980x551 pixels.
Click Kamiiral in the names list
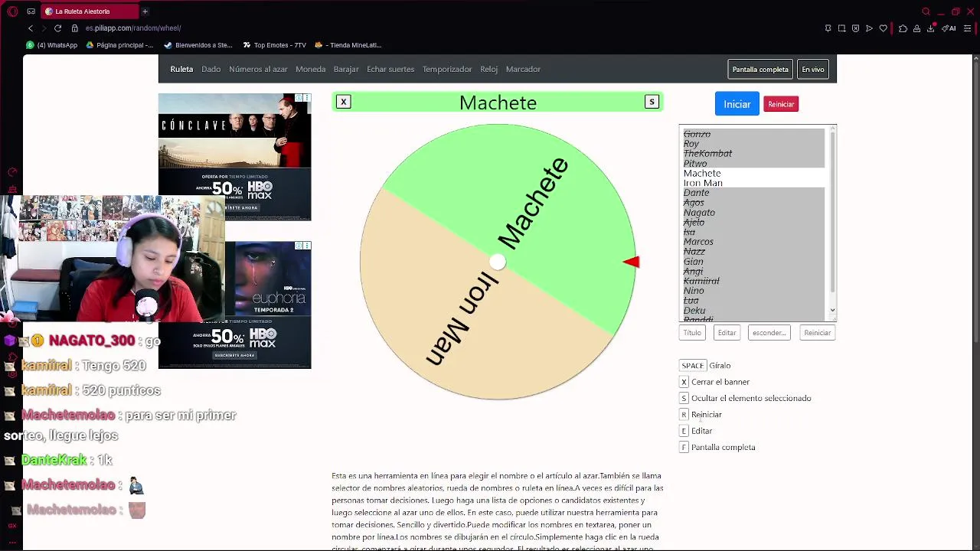[x=701, y=281]
